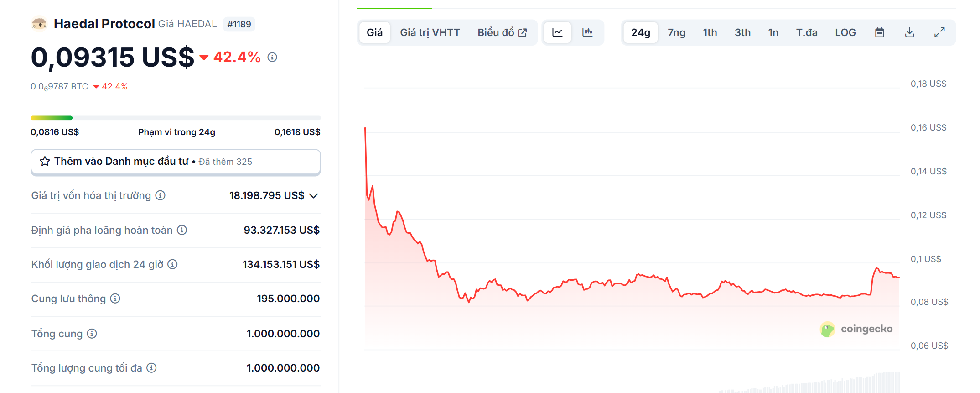The height and width of the screenshot is (393, 980).
Task: Open price change info icon beside 42.4%
Action: 272,57
